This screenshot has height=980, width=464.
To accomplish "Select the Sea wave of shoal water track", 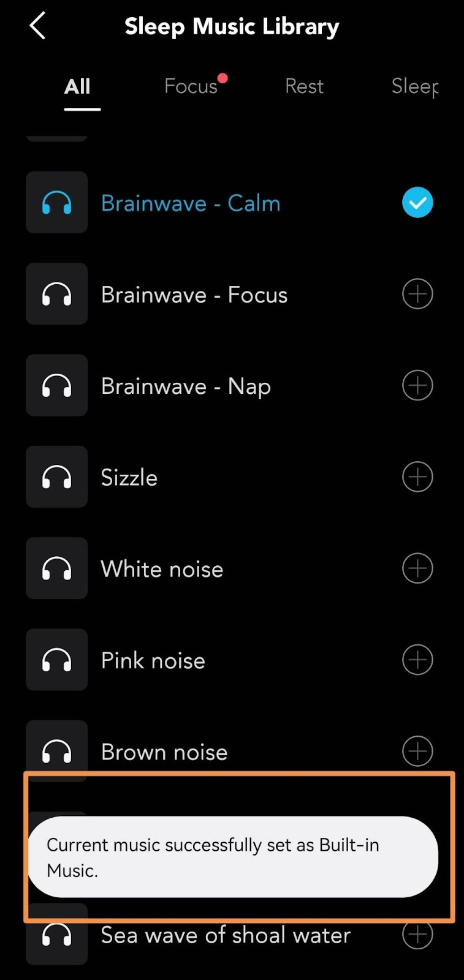I will tap(226, 935).
